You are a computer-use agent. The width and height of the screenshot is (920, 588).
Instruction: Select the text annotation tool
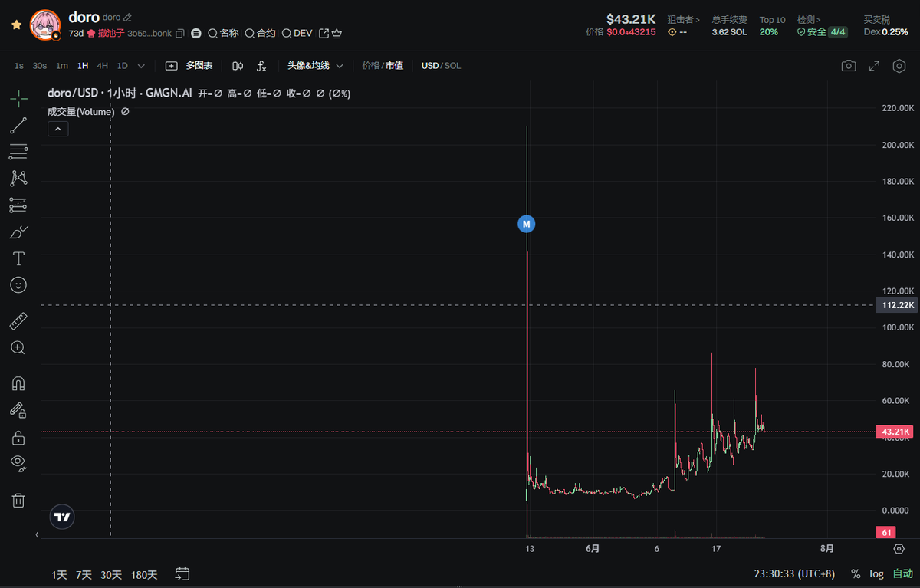(18, 258)
